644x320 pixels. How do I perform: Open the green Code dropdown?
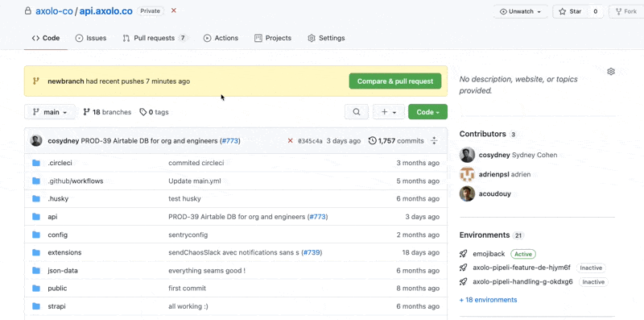[427, 112]
